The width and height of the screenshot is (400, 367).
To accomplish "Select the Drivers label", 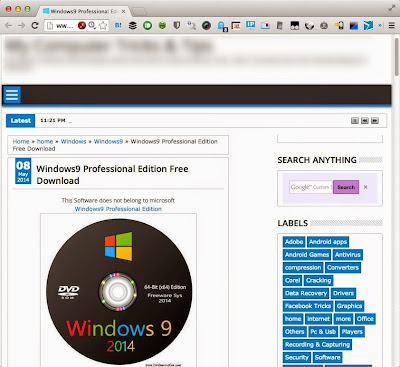I will coord(343,293).
